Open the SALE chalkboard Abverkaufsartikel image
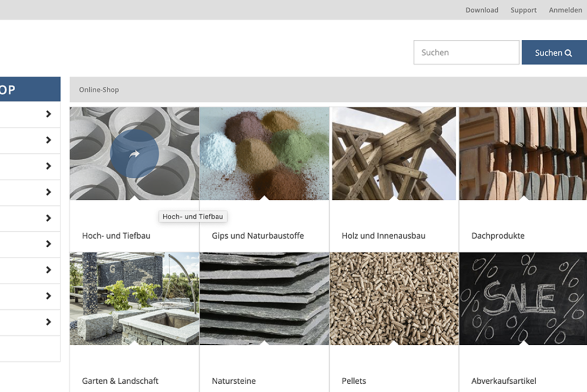 pos(522,298)
